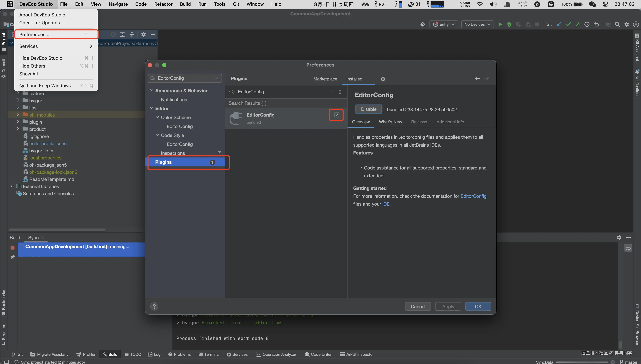Collapse Appearance & Behavior settings group

151,90
